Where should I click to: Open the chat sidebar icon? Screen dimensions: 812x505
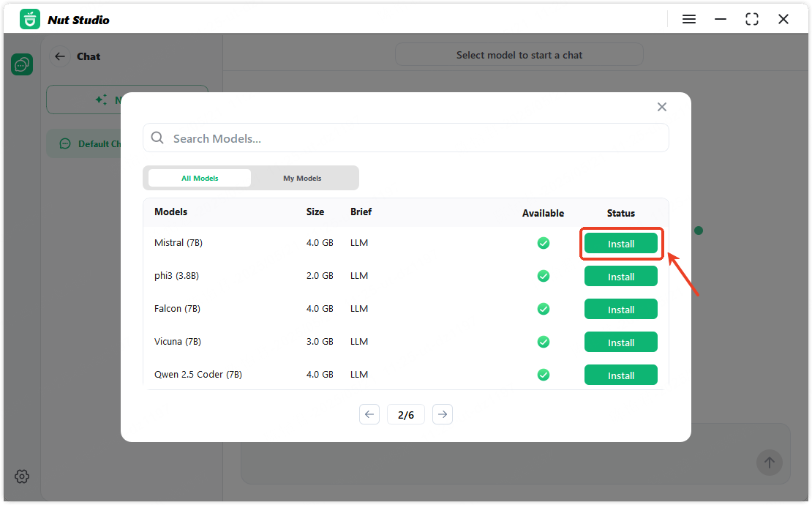[x=22, y=64]
